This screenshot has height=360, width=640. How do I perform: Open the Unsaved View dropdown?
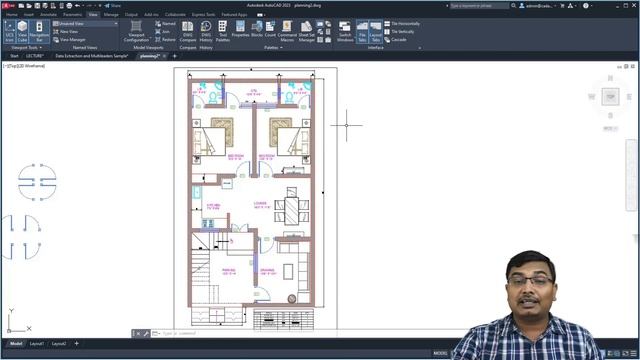tap(85, 24)
